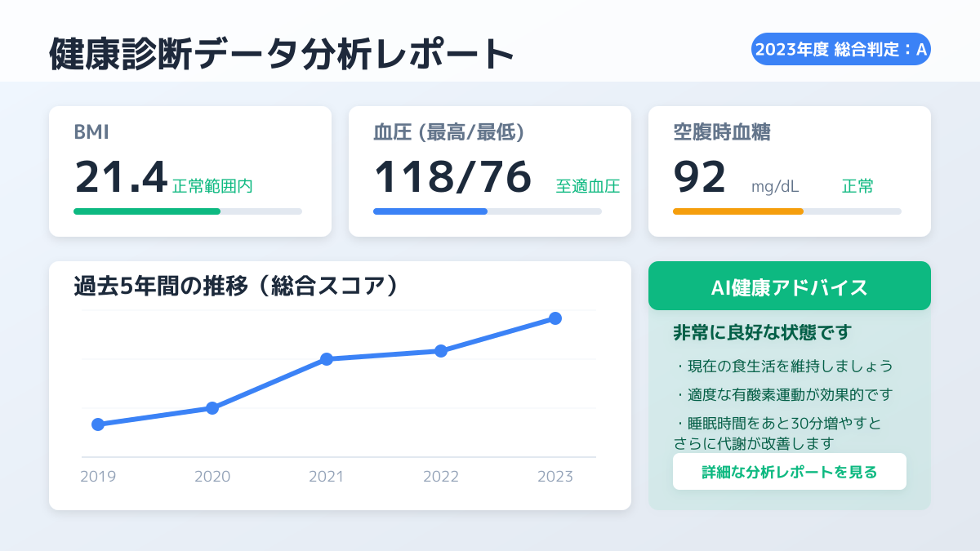Click the 健康診断データ分析レポート page title

pyautogui.click(x=282, y=54)
